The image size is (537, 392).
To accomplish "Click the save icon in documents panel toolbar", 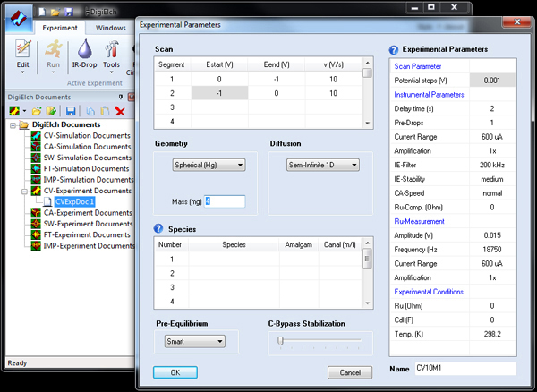I will pyautogui.click(x=71, y=110).
